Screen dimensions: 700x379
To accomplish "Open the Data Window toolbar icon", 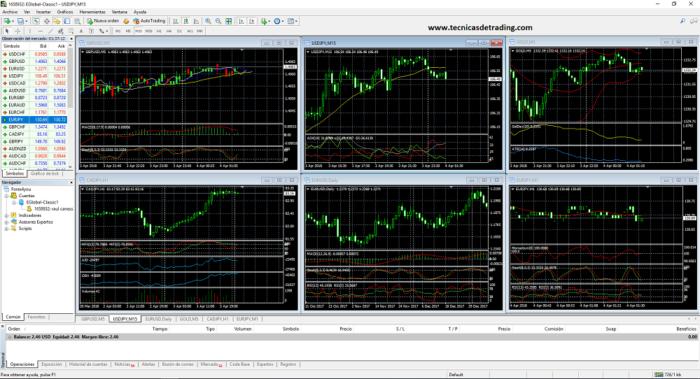I will [x=46, y=21].
